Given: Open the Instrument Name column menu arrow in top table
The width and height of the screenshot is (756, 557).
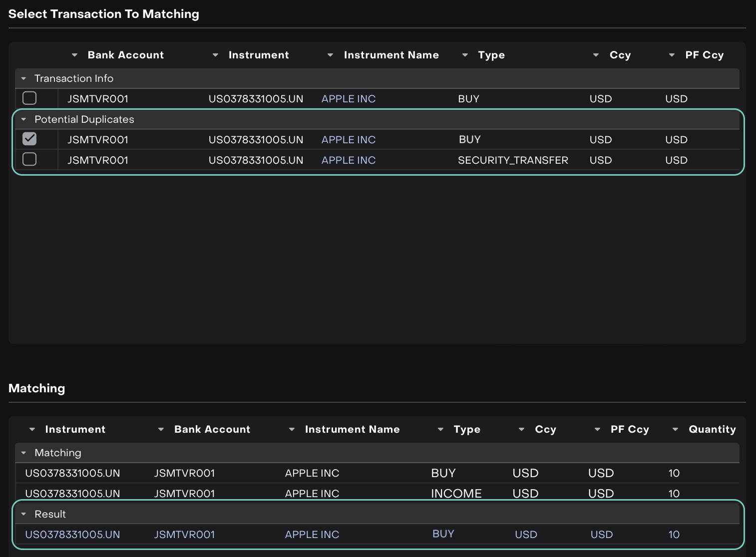Looking at the screenshot, I should (x=330, y=55).
